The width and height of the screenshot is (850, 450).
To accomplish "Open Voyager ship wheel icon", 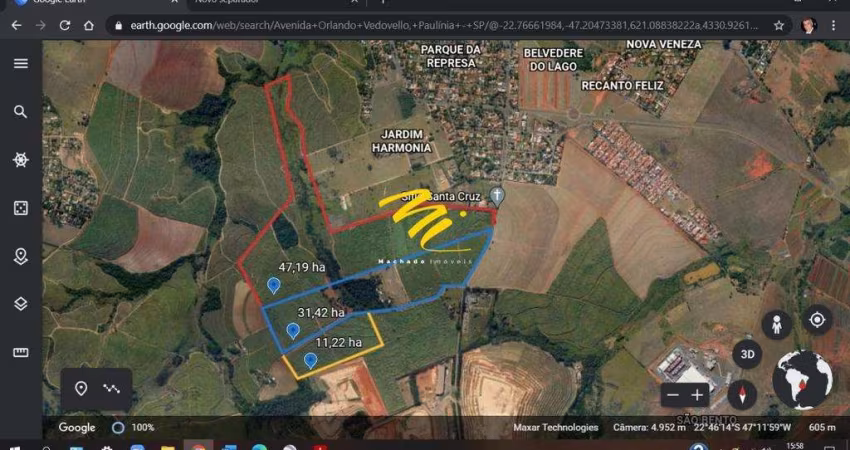I will coord(21,160).
